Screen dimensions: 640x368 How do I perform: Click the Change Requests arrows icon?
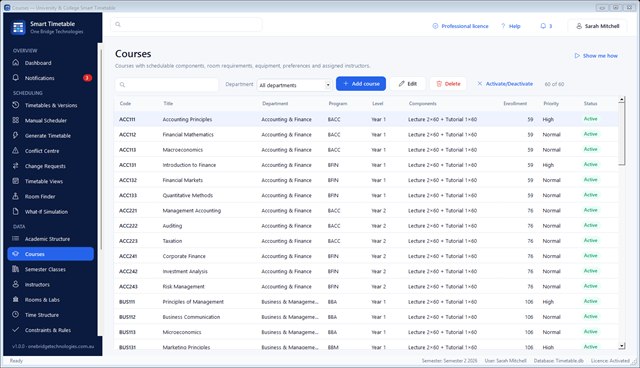pos(16,166)
